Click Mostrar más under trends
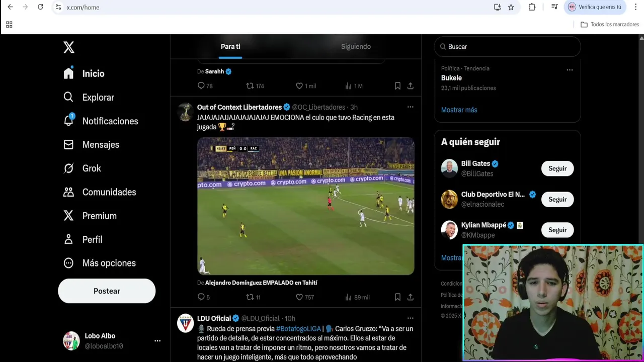Image resolution: width=644 pixels, height=362 pixels. (x=459, y=110)
